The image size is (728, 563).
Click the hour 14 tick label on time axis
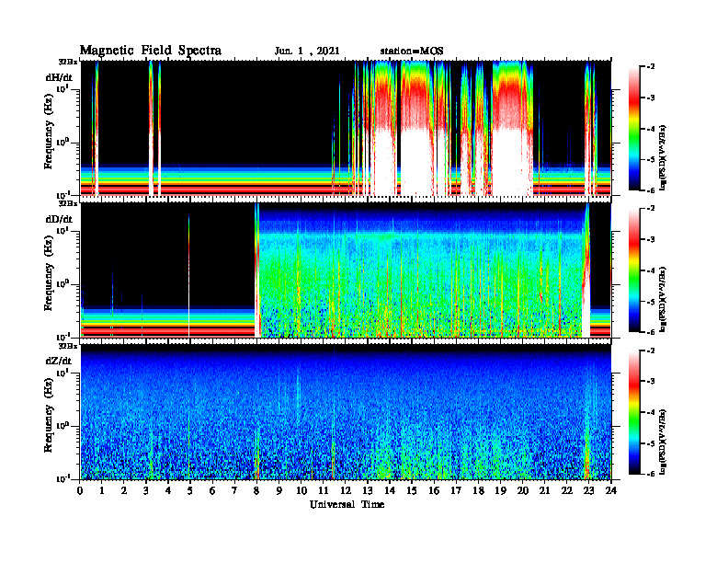[390, 491]
